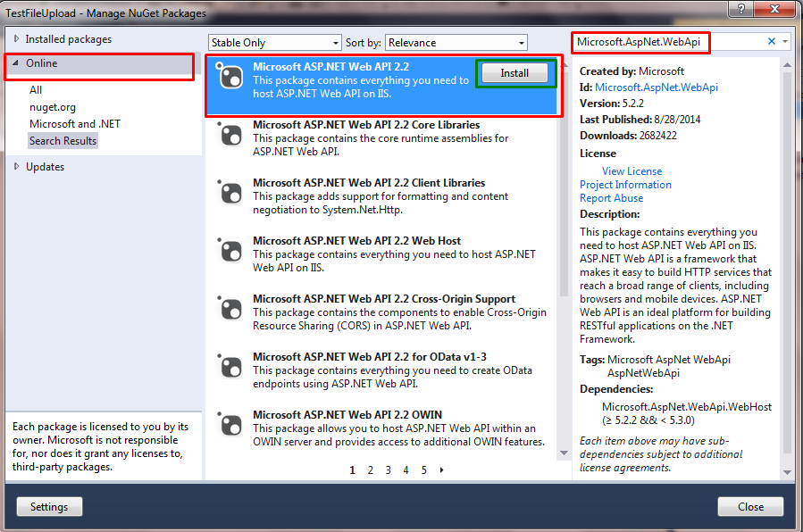Click the Last Published 8/28/2014 text
This screenshot has height=532, width=803.
point(640,120)
